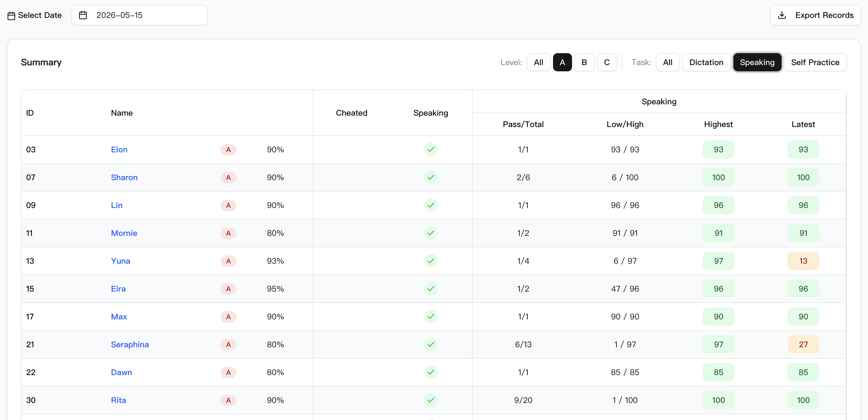The image size is (868, 420).
Task: Click Yuna's orange latest score 13
Action: (x=803, y=261)
